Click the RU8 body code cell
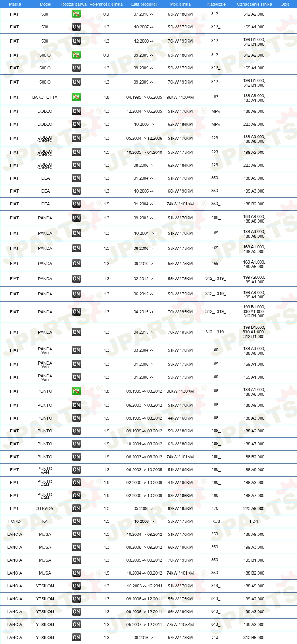Image resolution: width=297 pixels, height=644 pixels. 216,521
